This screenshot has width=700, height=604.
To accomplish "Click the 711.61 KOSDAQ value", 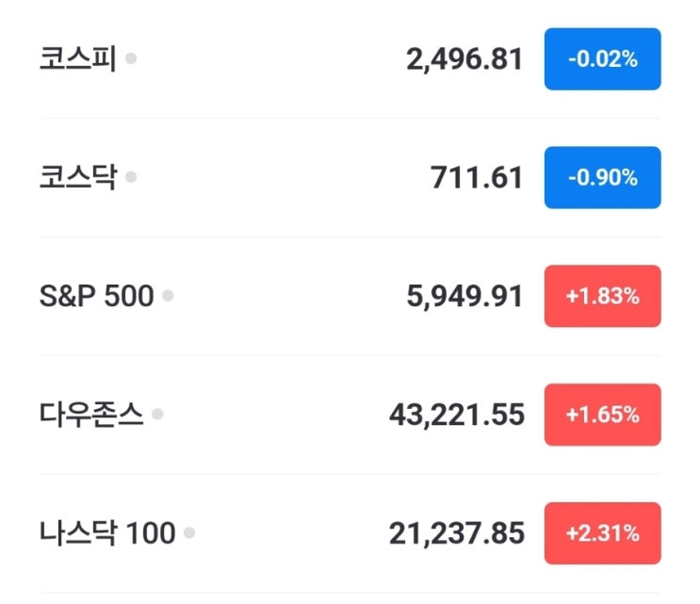I will pyautogui.click(x=476, y=177).
